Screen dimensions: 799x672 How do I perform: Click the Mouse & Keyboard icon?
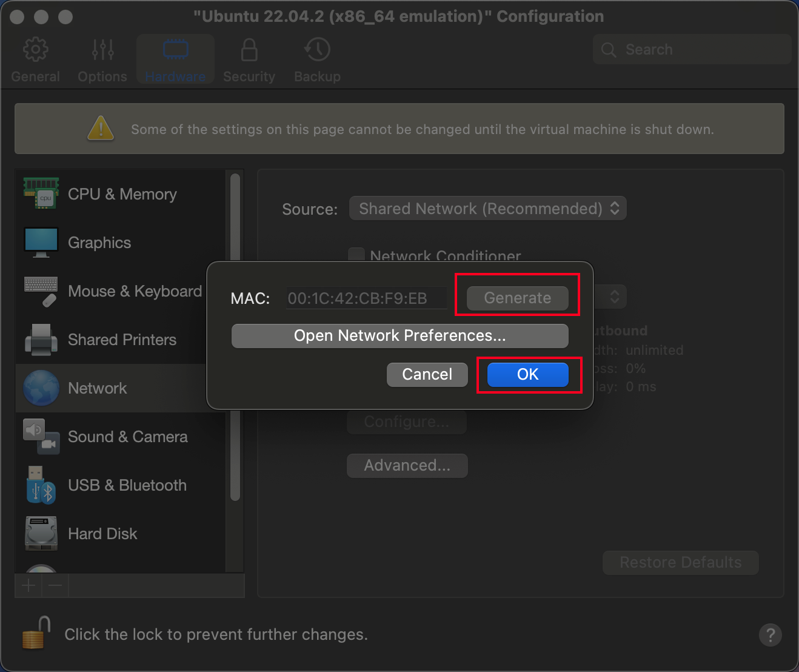41,291
